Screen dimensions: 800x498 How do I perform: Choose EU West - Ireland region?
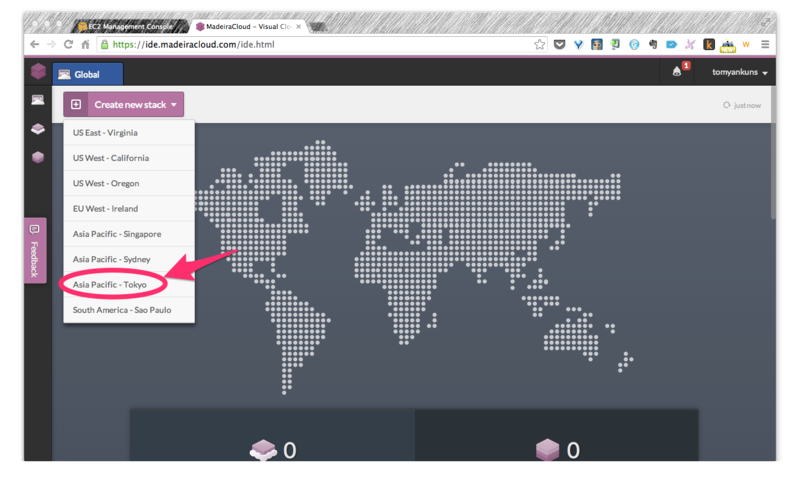(x=129, y=209)
